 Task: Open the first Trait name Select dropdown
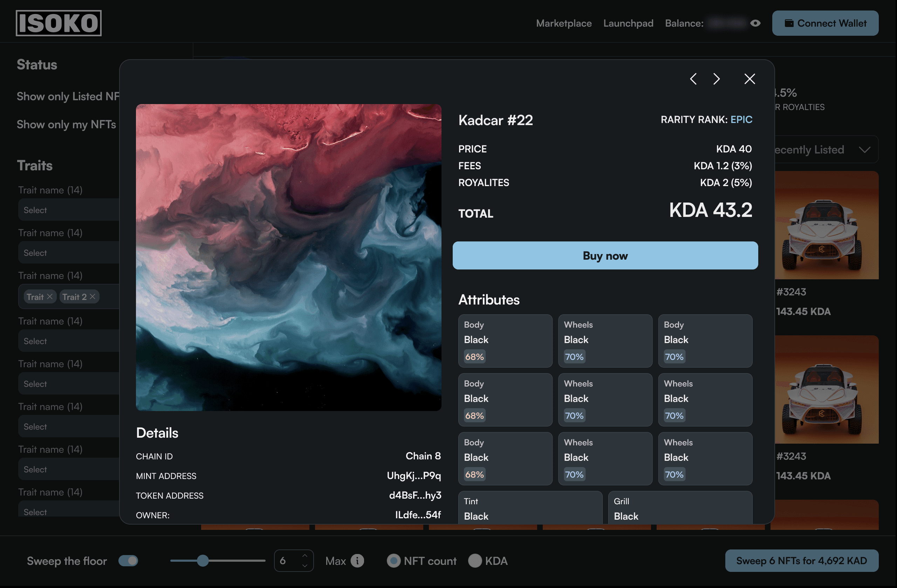tap(69, 210)
